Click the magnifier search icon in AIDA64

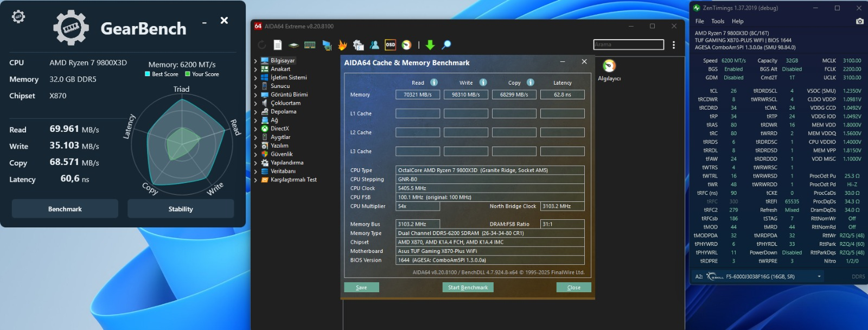click(446, 45)
